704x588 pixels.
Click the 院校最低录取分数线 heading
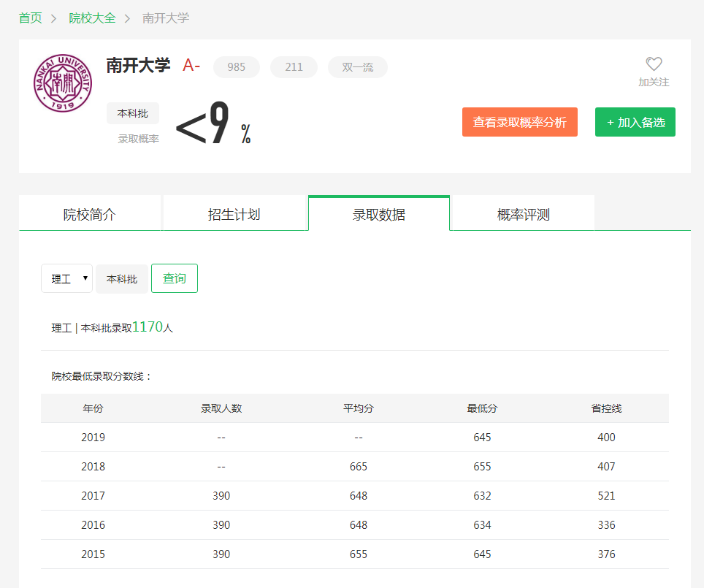click(x=101, y=376)
